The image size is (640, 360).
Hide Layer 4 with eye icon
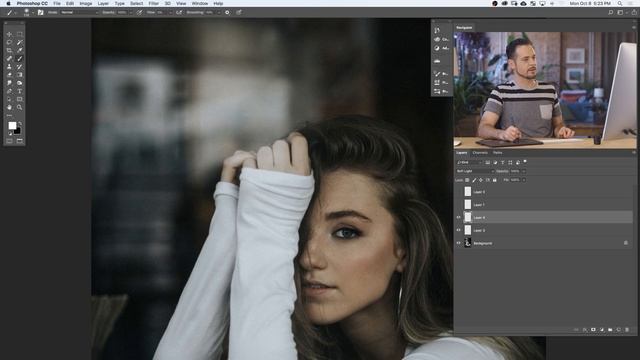pyautogui.click(x=458, y=218)
